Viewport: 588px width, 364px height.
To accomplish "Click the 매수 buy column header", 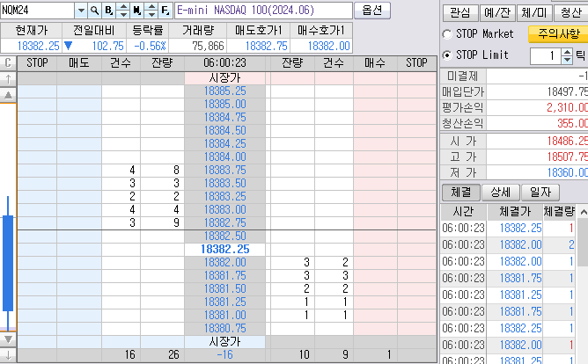I will (375, 63).
